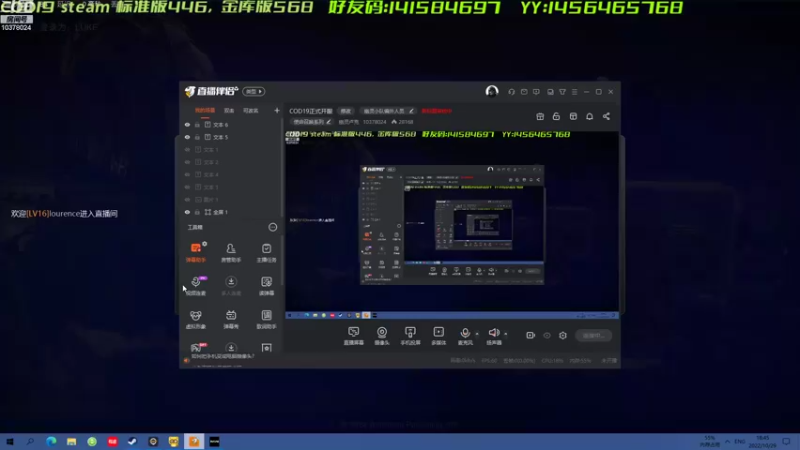This screenshot has height=450, width=800.
Task: Open the 歌词助手 lyrics assistant tool
Action: 266,319
